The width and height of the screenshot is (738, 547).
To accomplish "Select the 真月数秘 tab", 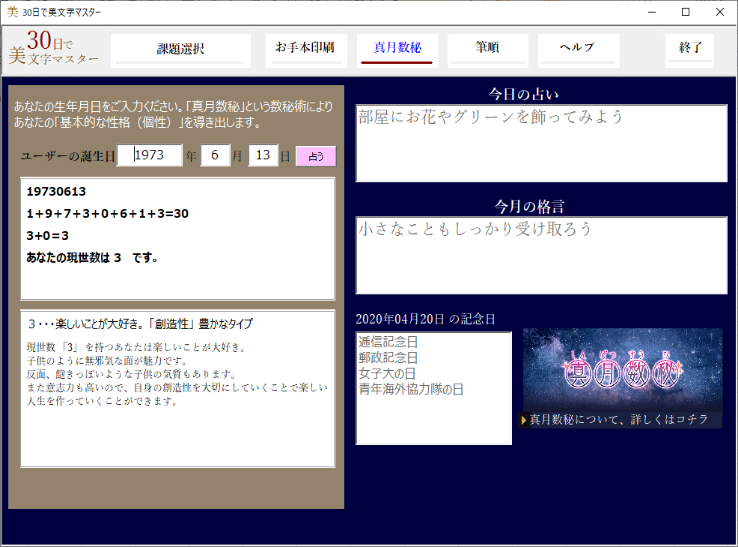I will pos(397,48).
